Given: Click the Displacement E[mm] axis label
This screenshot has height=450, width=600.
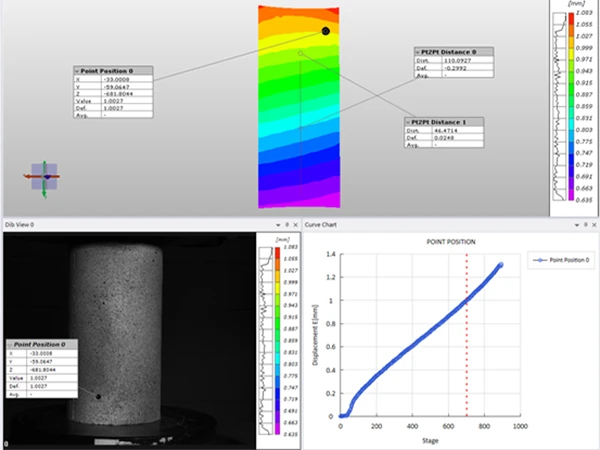Looking at the screenshot, I should 315,335.
